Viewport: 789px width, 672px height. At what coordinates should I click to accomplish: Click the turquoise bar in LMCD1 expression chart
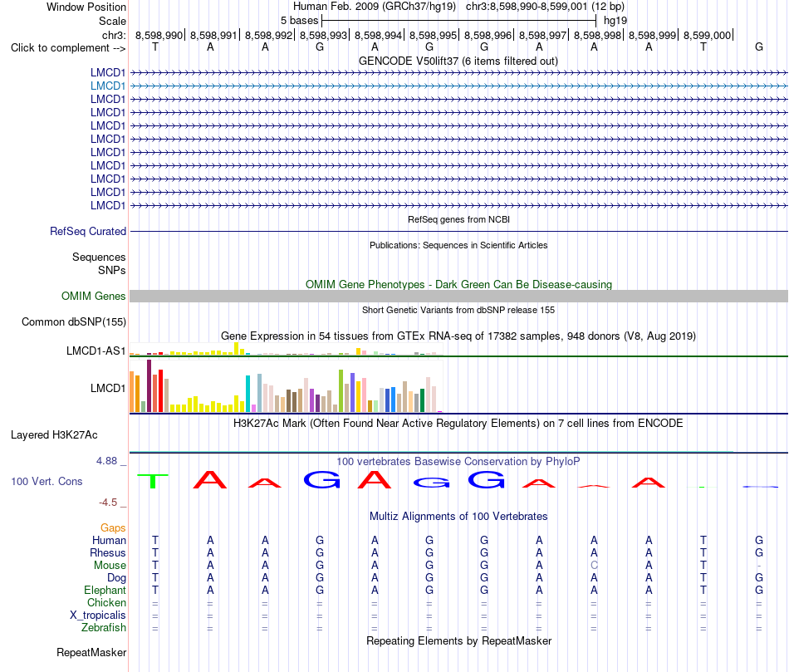tap(247, 394)
